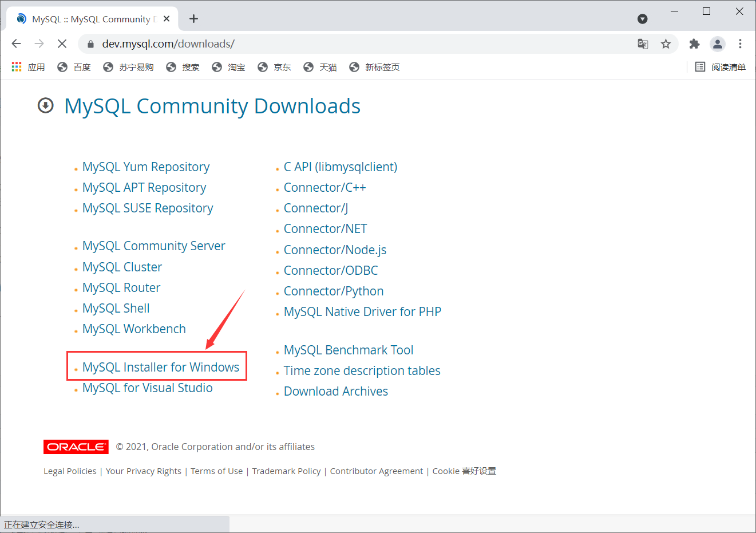This screenshot has width=756, height=533.
Task: Open MySQL Installer for Windows
Action: coord(161,367)
